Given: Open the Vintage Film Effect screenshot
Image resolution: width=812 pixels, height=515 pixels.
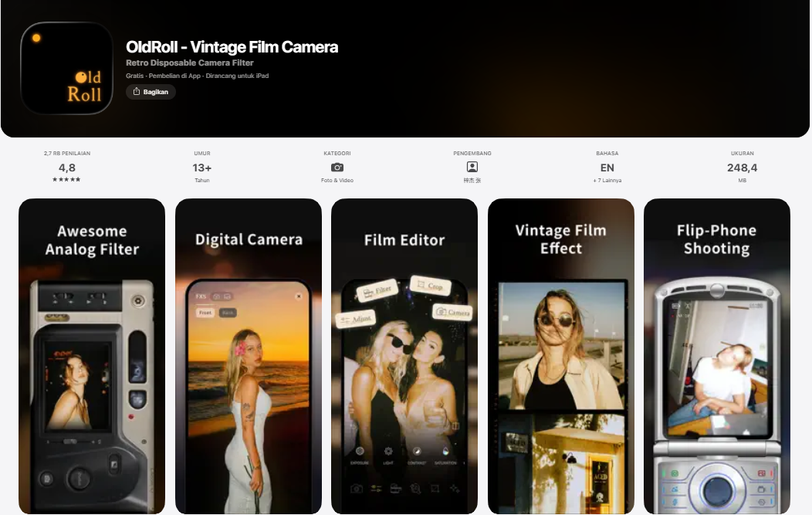Looking at the screenshot, I should (560, 356).
